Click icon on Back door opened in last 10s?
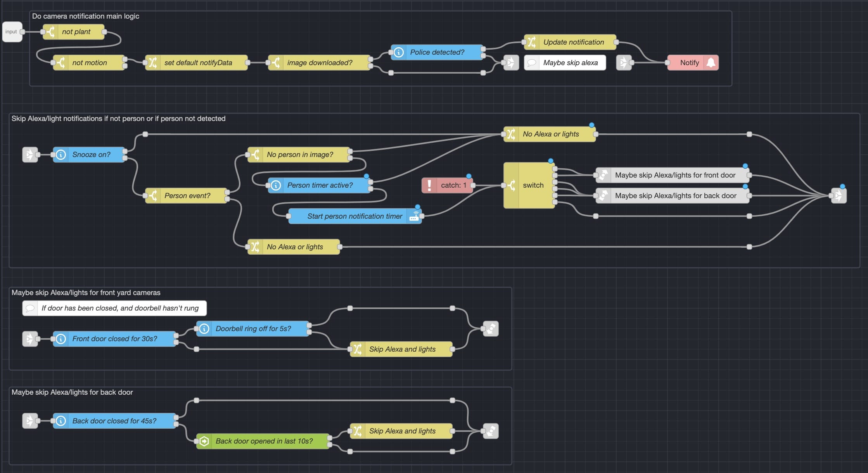Screen dimensions: 868x473 204,441
